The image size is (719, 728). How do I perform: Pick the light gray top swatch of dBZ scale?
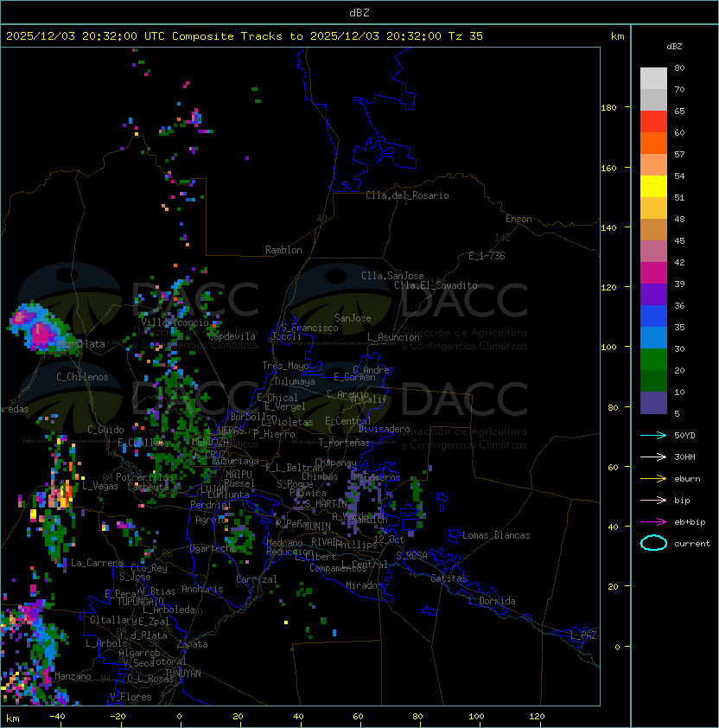click(653, 79)
